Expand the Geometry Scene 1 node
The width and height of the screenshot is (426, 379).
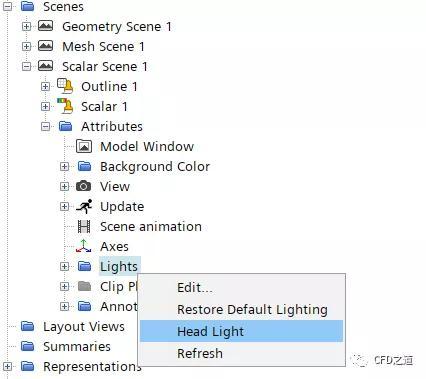26,26
